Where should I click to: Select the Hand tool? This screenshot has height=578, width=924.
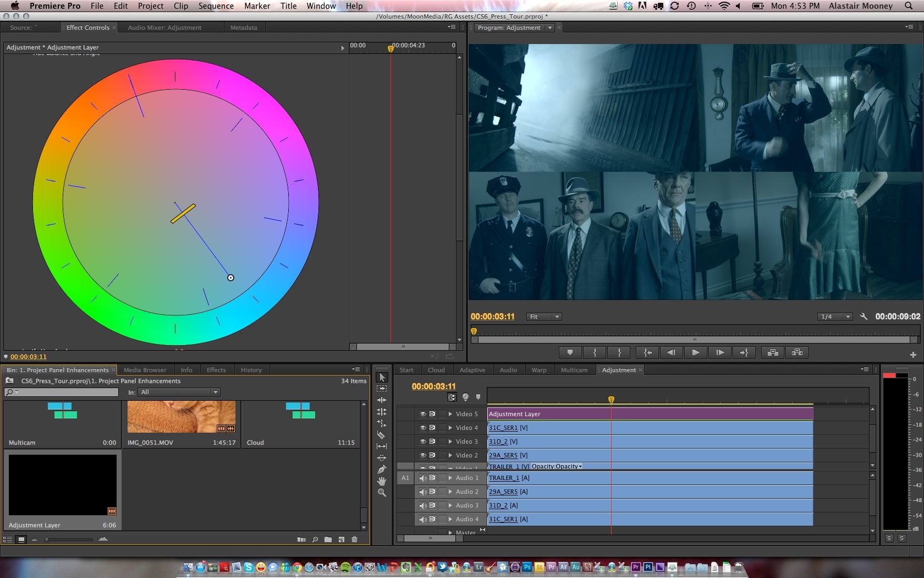point(381,481)
